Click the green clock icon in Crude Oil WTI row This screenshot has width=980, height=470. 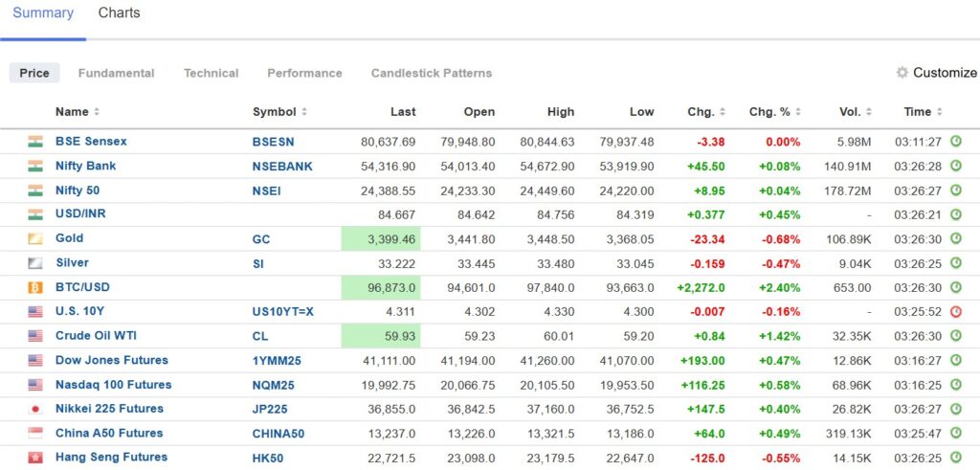[x=956, y=336]
